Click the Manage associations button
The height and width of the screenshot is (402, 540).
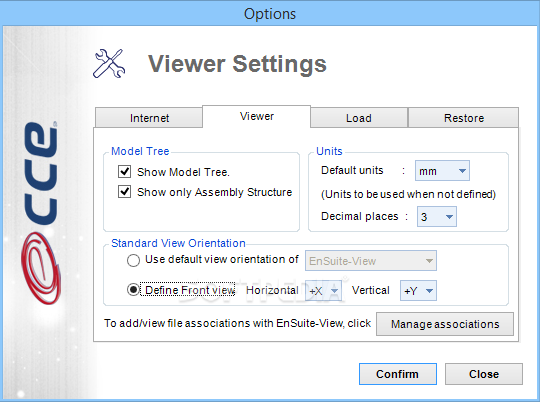click(x=445, y=324)
